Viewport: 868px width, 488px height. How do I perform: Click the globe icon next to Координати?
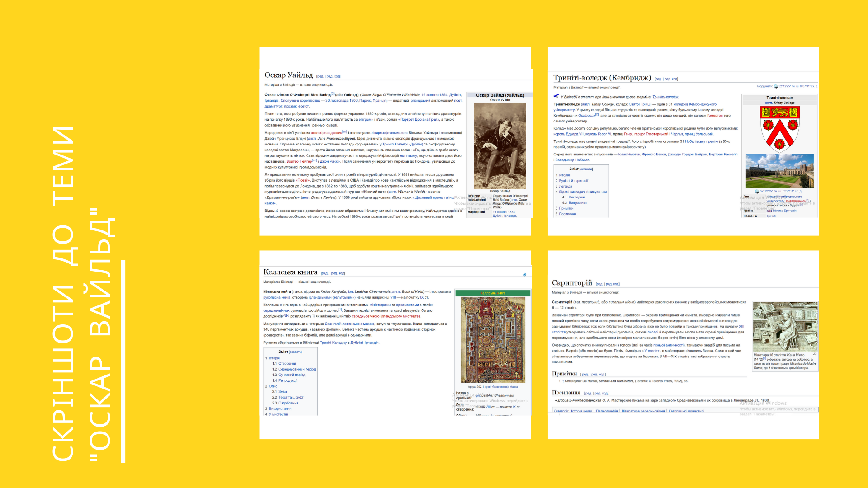(776, 86)
